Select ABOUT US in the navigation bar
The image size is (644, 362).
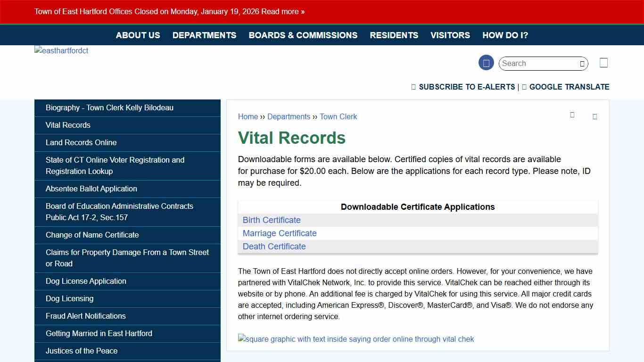138,35
